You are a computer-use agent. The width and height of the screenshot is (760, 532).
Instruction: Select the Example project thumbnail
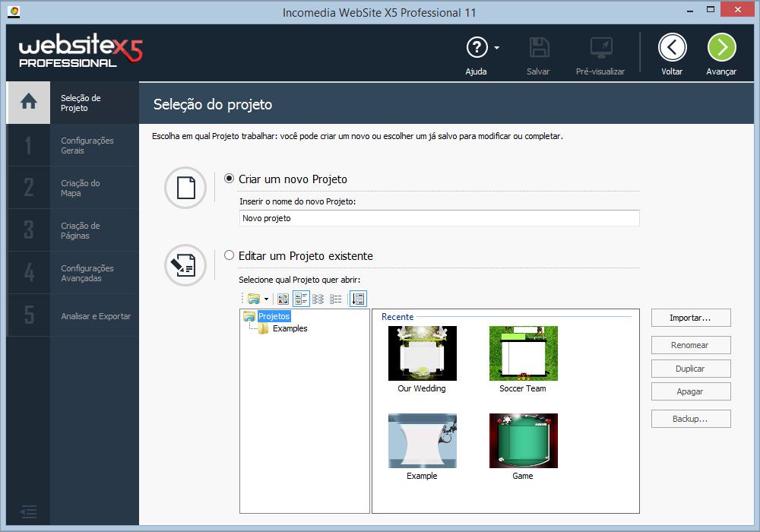coord(422,441)
